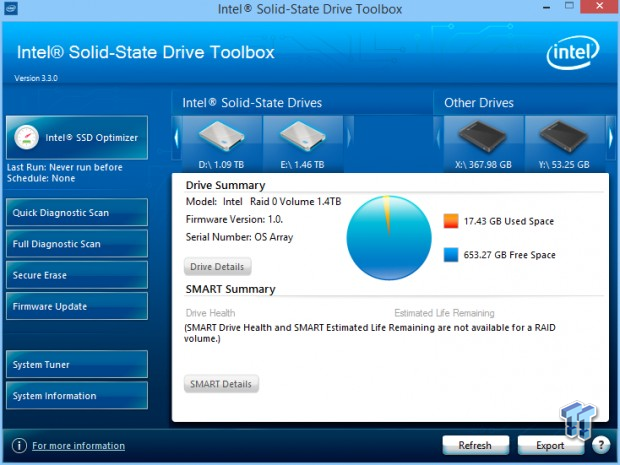Click the app icon in the title bar
The image size is (620, 465).
pyautogui.click(x=11, y=8)
